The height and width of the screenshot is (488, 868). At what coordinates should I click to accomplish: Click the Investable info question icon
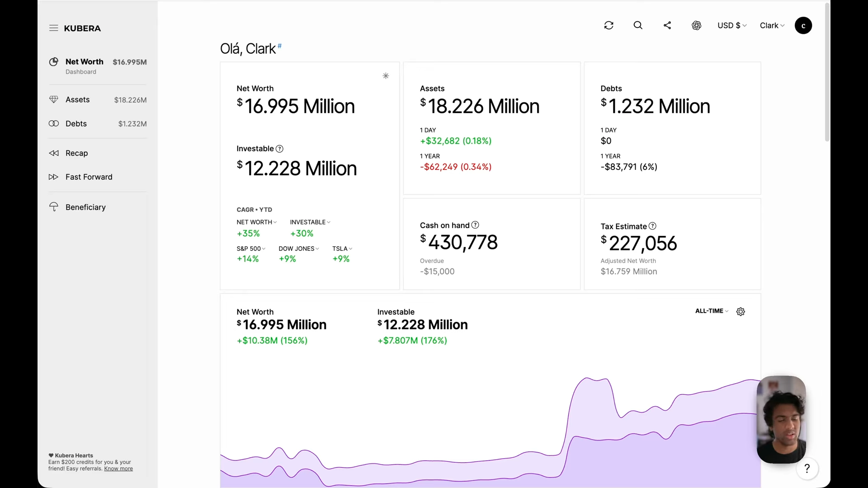click(x=279, y=149)
